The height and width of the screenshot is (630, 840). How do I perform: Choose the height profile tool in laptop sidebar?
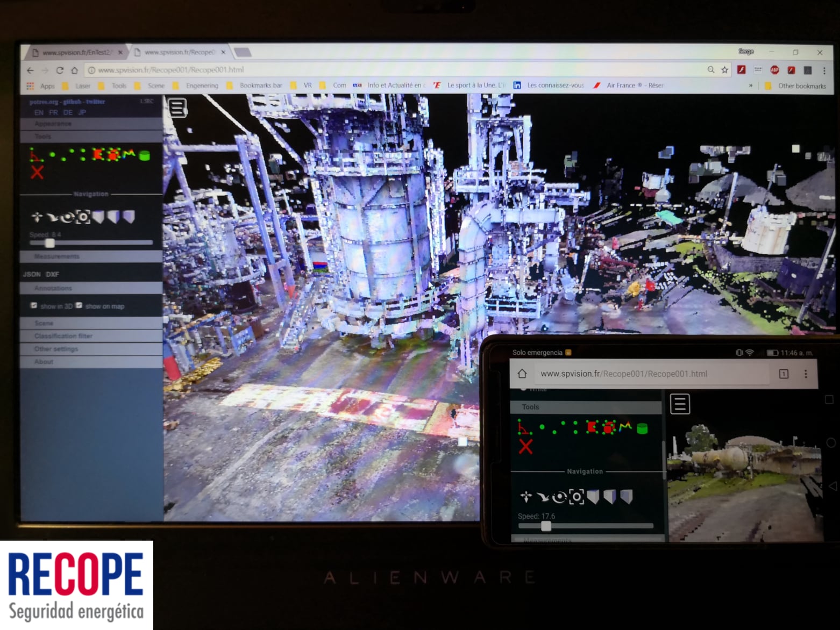click(x=129, y=154)
